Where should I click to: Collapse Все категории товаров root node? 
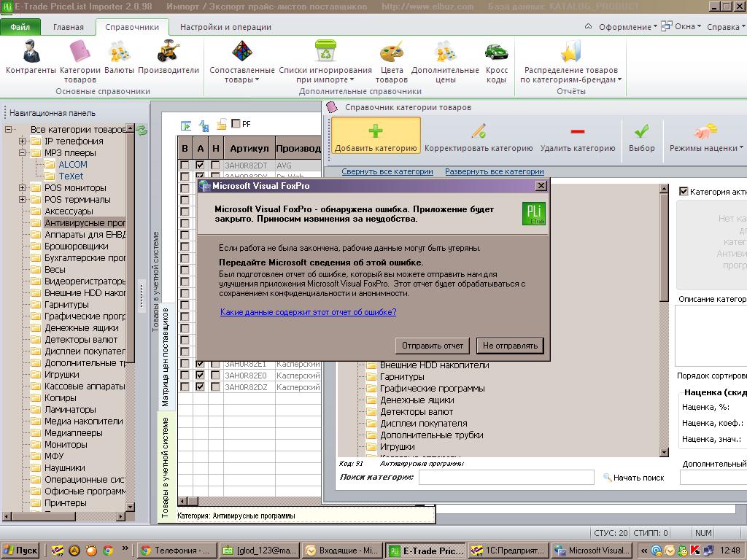[x=8, y=129]
